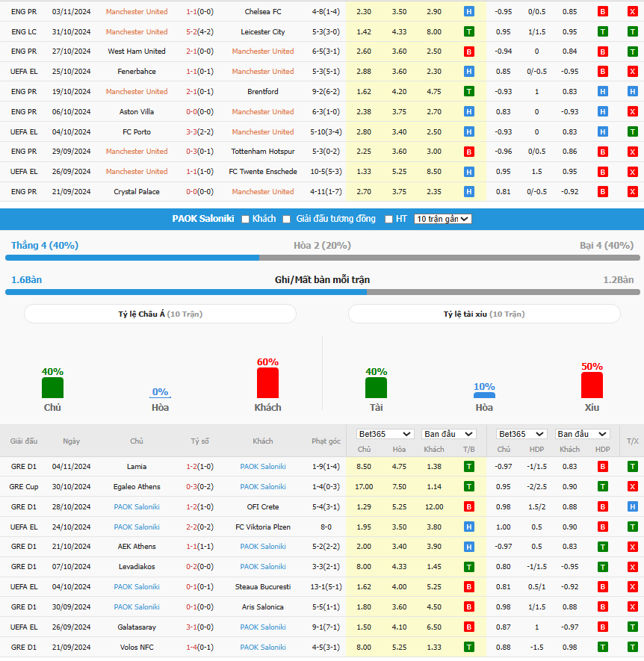Click the green T badge in Brentford row

(x=468, y=91)
